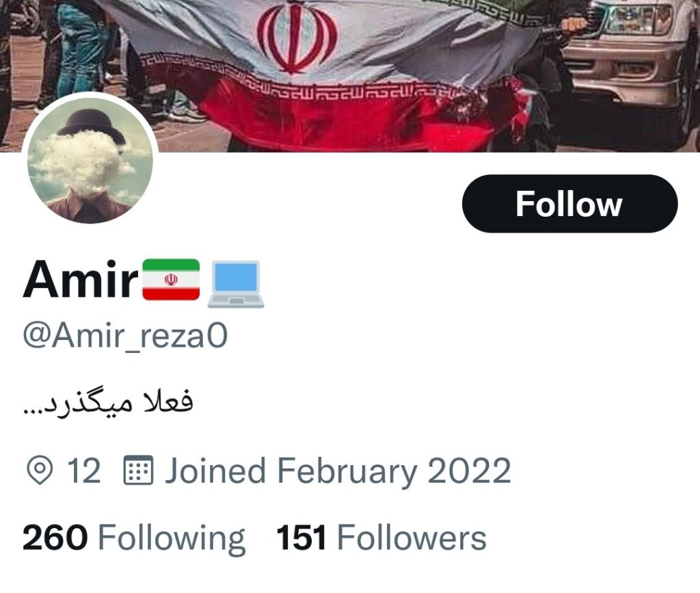The width and height of the screenshot is (700, 593).
Task: Open the 260 Following list
Action: (x=134, y=538)
